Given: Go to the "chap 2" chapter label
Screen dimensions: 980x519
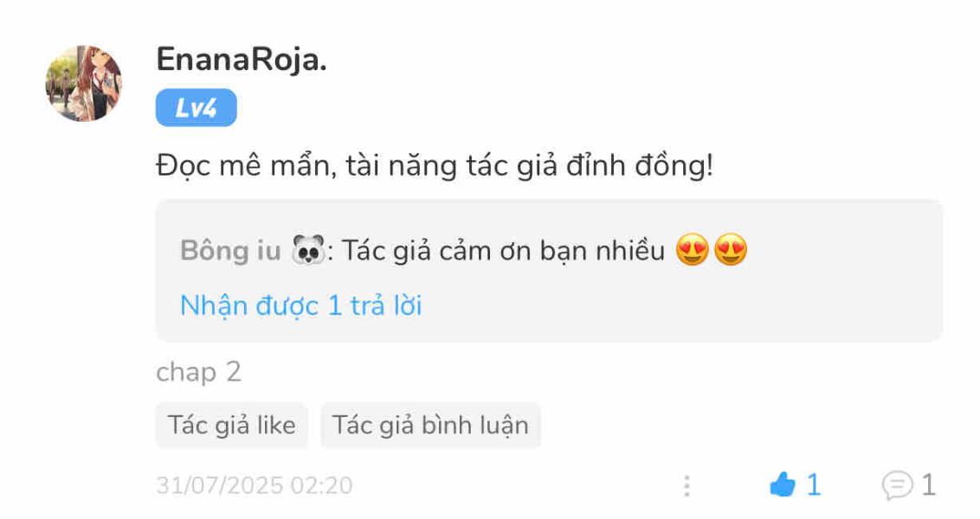Looking at the screenshot, I should 198,372.
